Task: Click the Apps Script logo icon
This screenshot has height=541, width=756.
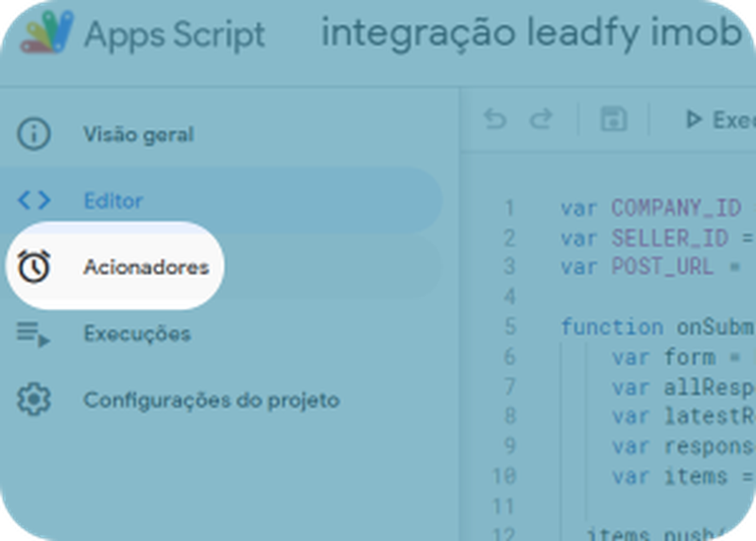Action: point(46,32)
